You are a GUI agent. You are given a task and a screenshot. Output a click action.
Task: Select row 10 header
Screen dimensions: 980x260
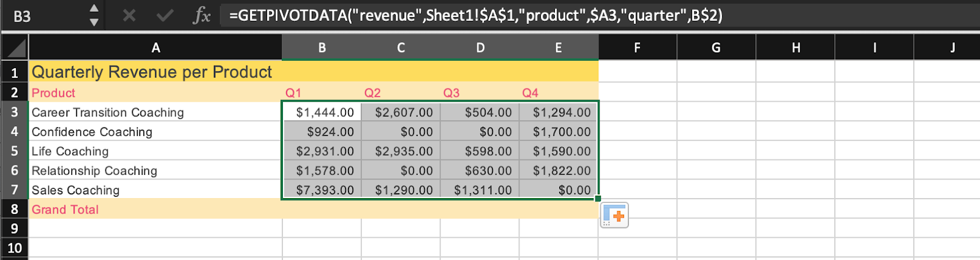click(x=15, y=248)
